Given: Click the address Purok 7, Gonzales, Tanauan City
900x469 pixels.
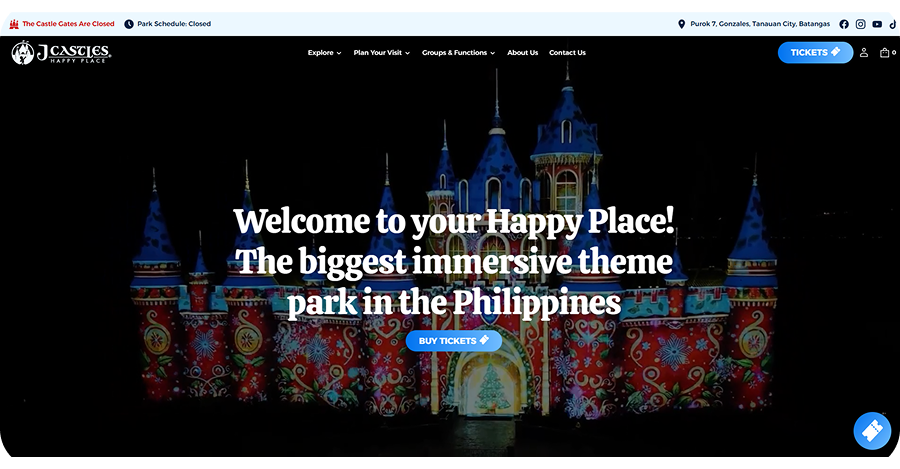Looking at the screenshot, I should (760, 24).
